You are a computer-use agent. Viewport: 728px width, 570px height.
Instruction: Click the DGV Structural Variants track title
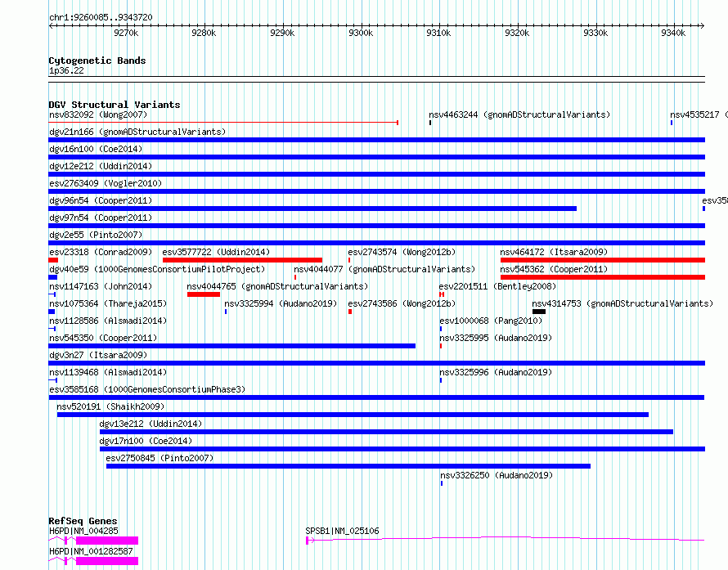[x=115, y=105]
